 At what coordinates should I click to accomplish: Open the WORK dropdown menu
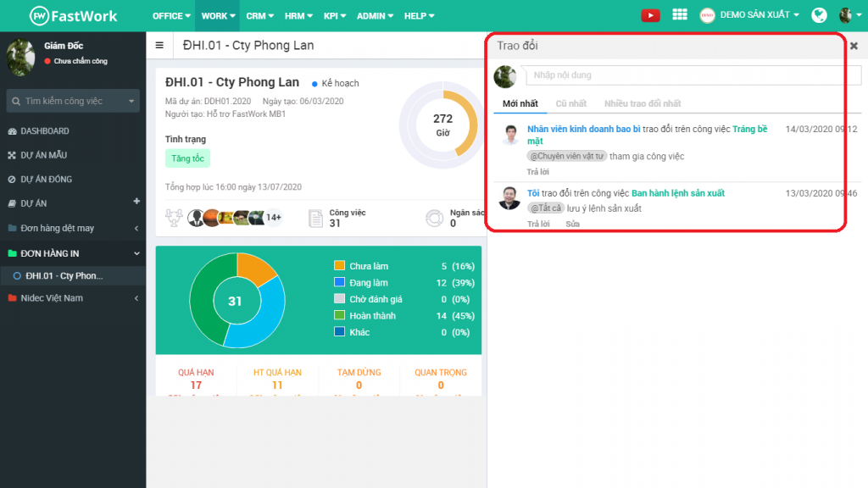[218, 16]
